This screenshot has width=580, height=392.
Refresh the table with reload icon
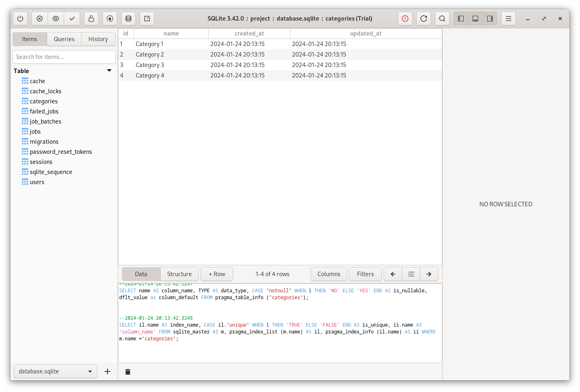424,19
